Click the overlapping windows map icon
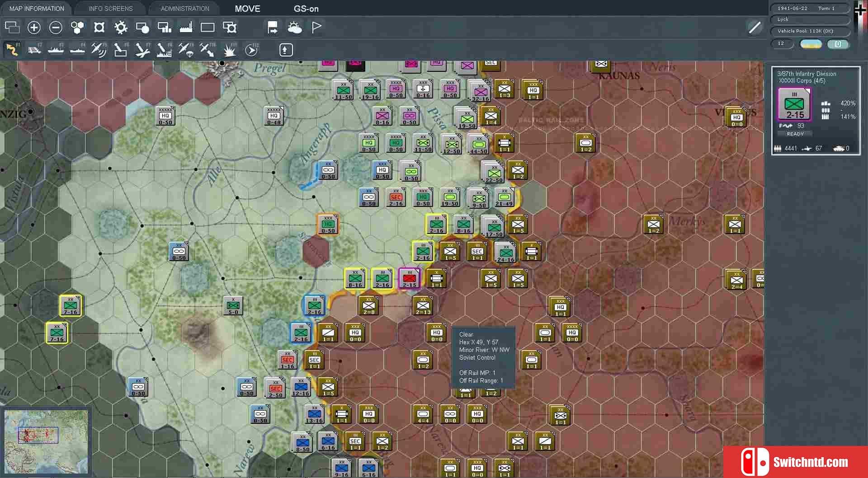868x478 pixels. point(12,28)
